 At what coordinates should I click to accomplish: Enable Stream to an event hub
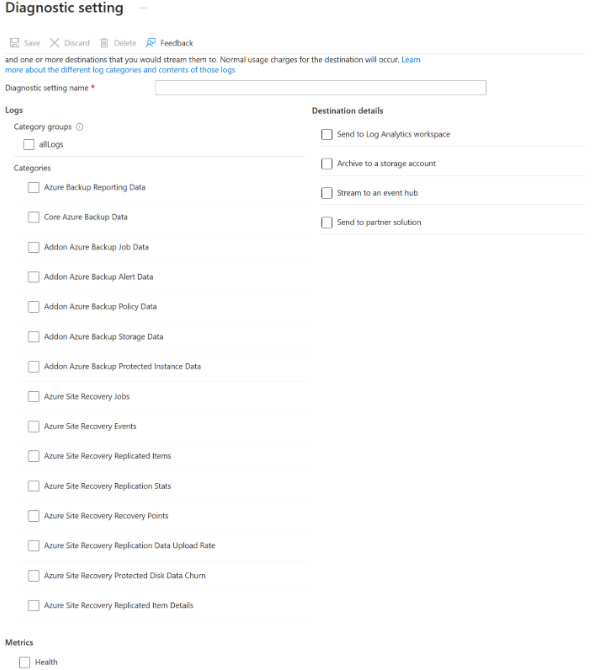pos(327,193)
